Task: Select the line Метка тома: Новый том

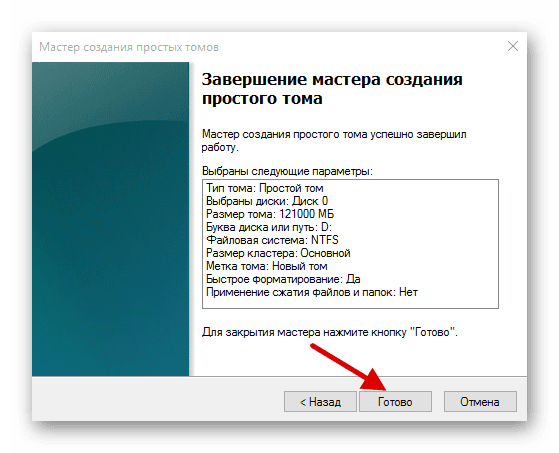Action: [267, 266]
